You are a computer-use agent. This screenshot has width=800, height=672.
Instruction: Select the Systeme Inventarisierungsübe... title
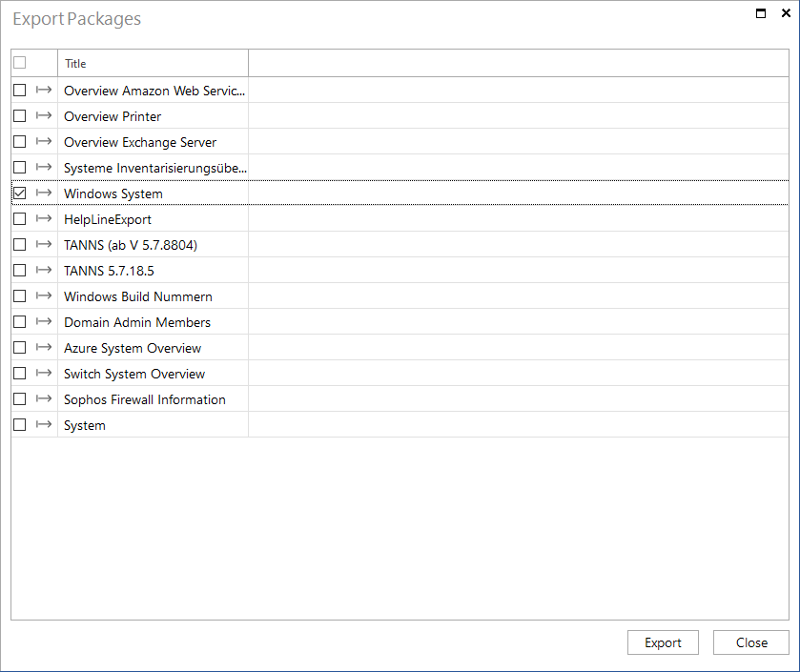[x=155, y=169]
